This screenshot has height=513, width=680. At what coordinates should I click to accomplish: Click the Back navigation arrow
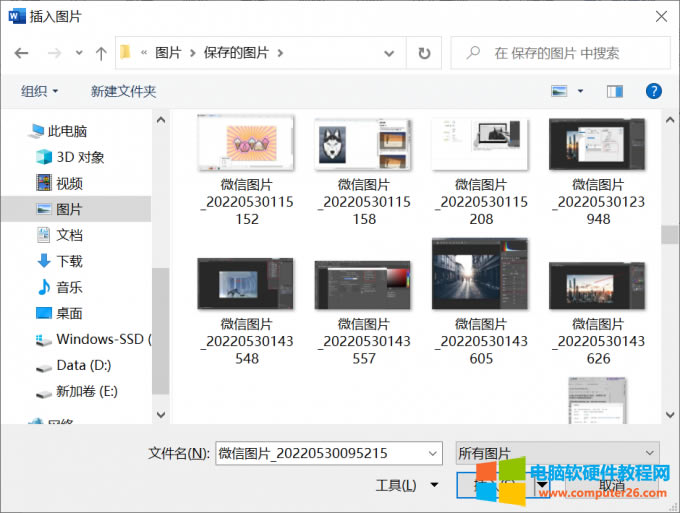pos(21,53)
